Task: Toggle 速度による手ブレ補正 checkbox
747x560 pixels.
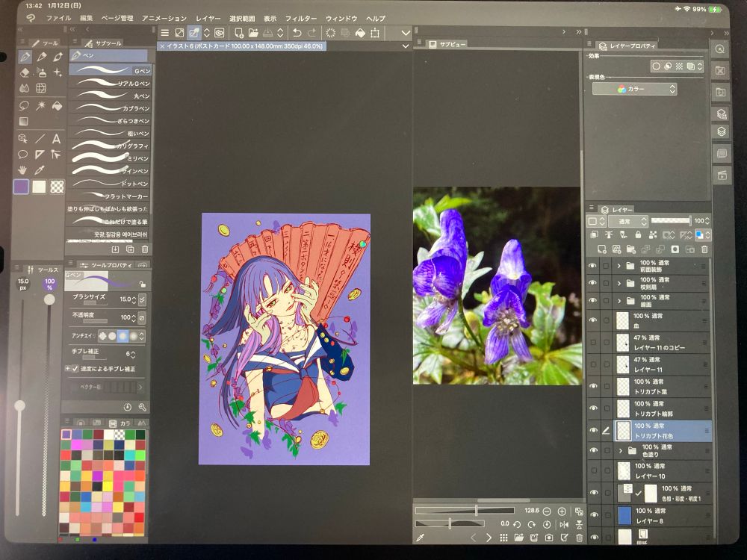Action: click(75, 368)
